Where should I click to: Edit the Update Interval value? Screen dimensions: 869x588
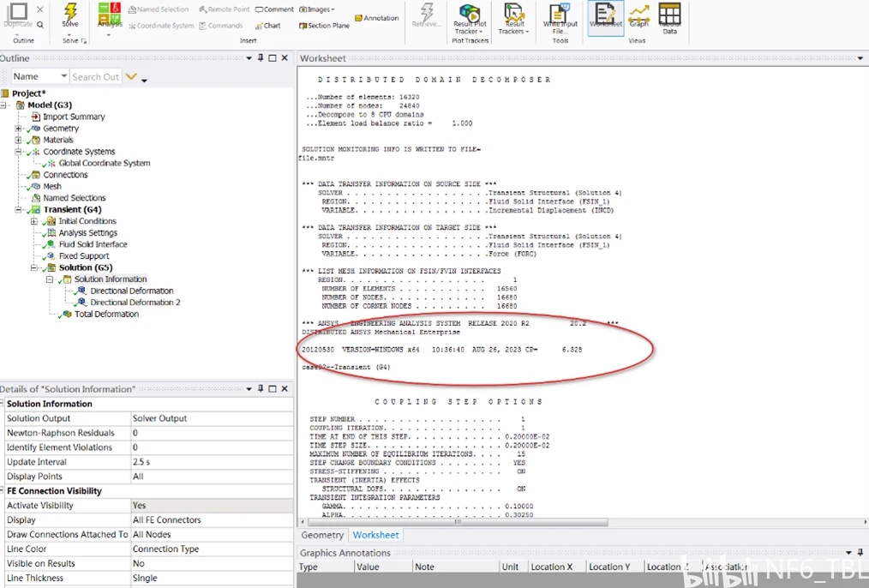pos(212,462)
